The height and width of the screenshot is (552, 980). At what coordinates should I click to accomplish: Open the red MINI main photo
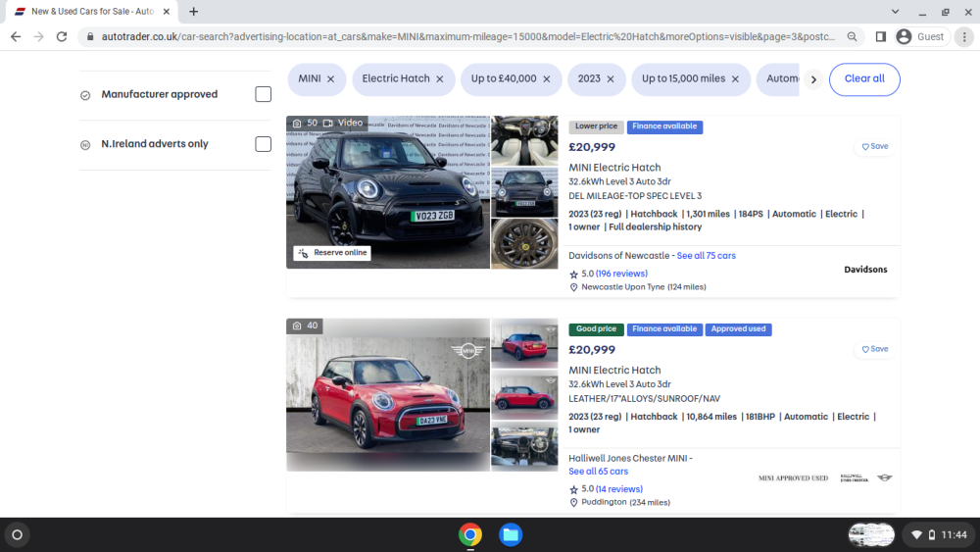[x=388, y=395]
